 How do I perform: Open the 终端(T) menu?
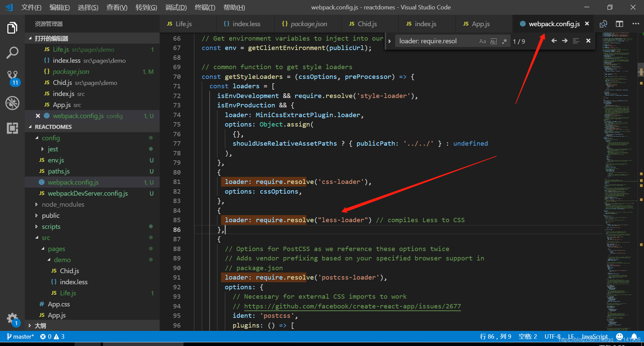[x=205, y=7]
